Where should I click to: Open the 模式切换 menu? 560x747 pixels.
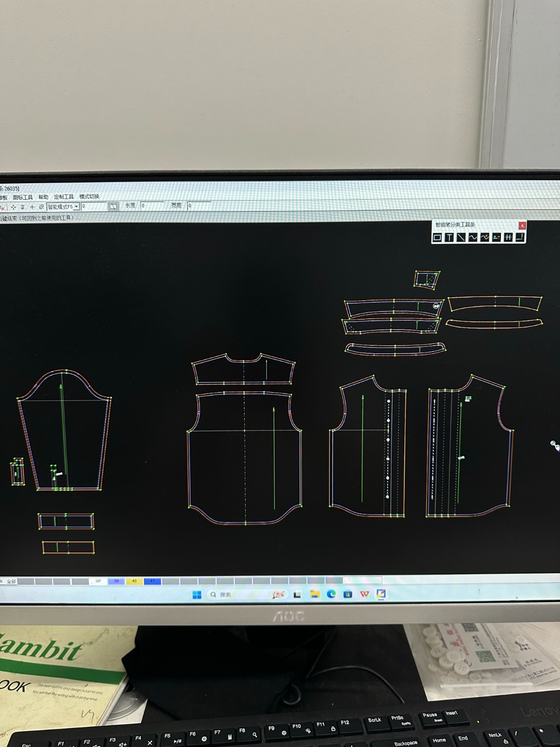pos(89,197)
